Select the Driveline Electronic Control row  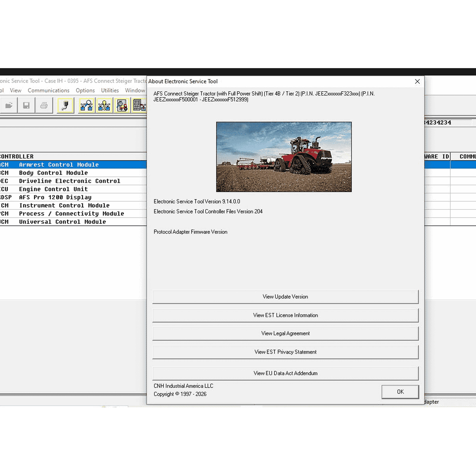(73, 181)
